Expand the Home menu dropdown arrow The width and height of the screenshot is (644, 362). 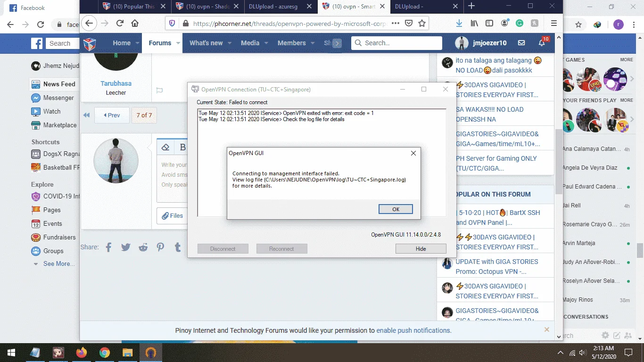(x=138, y=43)
